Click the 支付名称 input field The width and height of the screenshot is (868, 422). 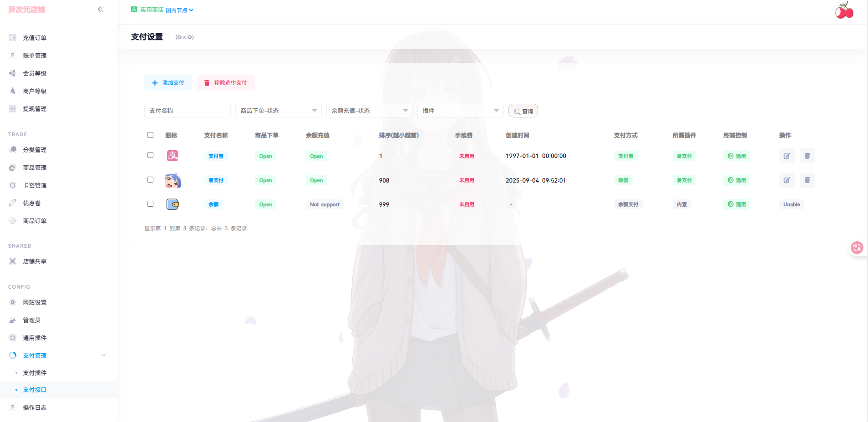click(x=187, y=111)
